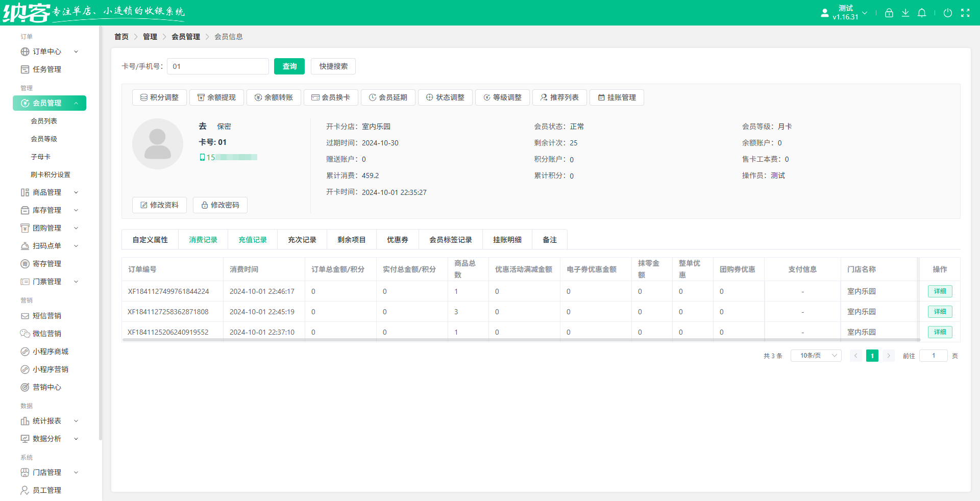Expand the 库存管理 submenu chevron

point(76,210)
